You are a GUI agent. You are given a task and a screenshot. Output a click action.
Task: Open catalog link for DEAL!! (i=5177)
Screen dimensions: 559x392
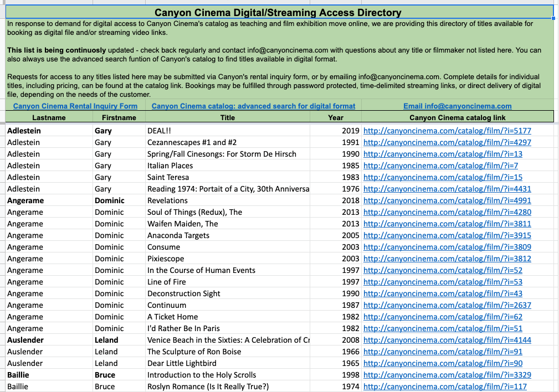coord(447,131)
